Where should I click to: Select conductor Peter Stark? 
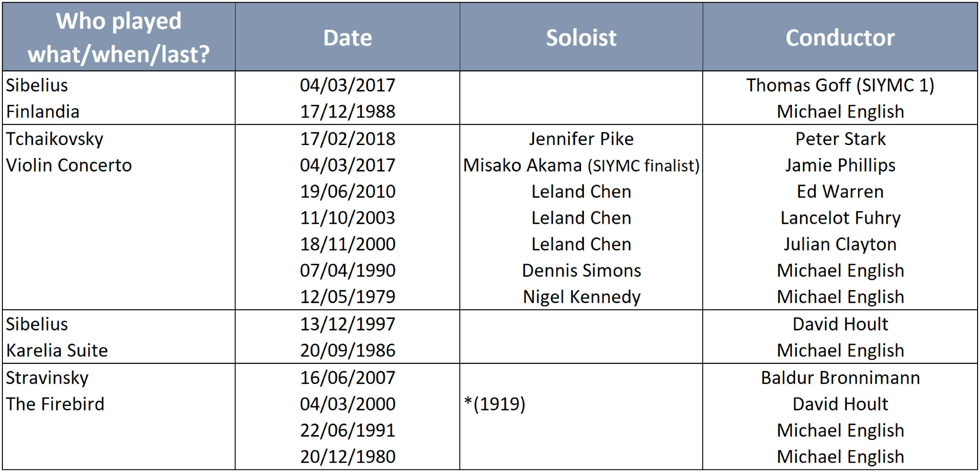[x=840, y=139]
